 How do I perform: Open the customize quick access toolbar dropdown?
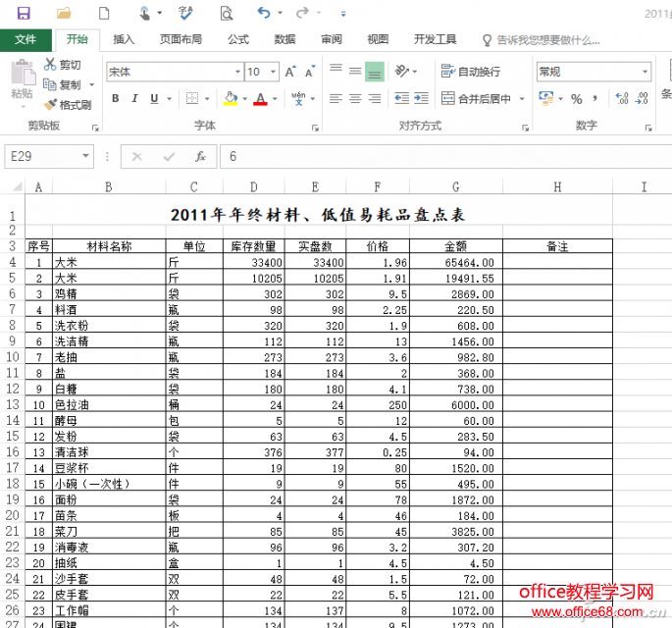point(343,14)
